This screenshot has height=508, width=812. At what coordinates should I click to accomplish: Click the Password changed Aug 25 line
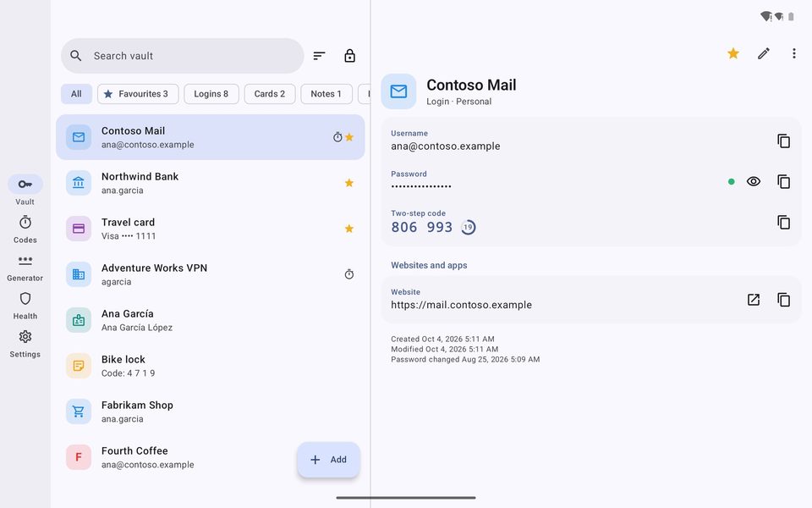[465, 359]
